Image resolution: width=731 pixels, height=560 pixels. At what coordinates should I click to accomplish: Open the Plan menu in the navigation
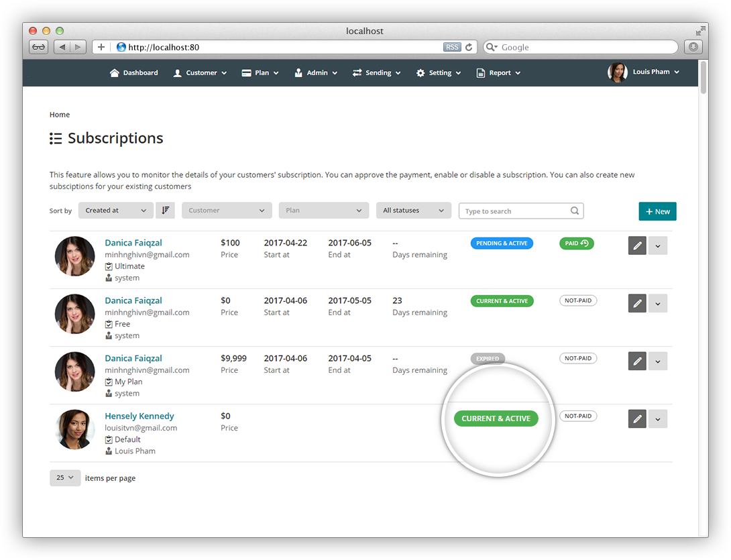[x=260, y=72]
